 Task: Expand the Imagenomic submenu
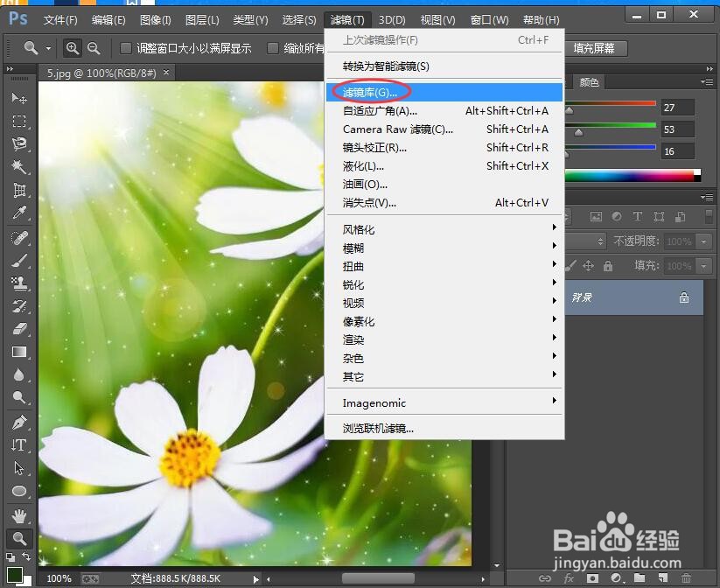tap(444, 402)
